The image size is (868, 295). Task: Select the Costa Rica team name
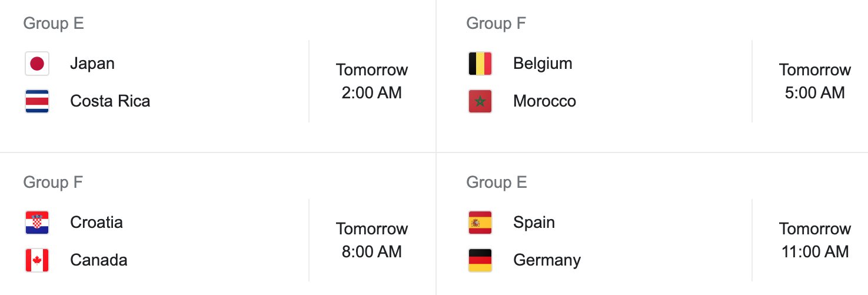pos(110,101)
